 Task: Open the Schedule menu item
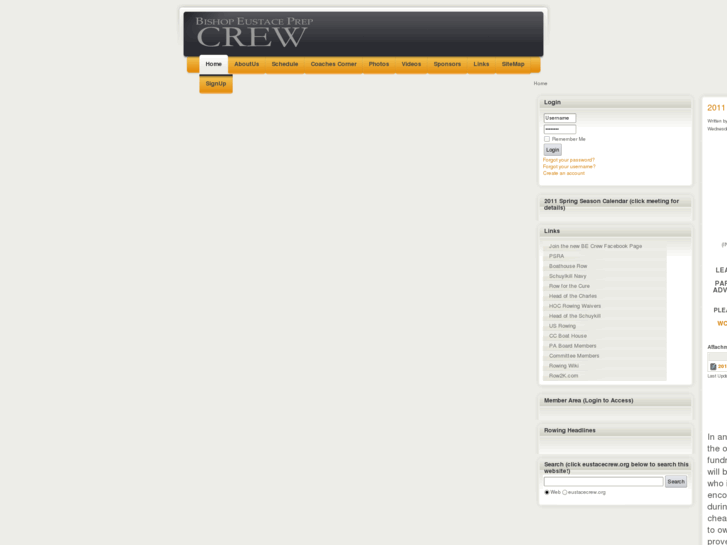[x=285, y=64]
